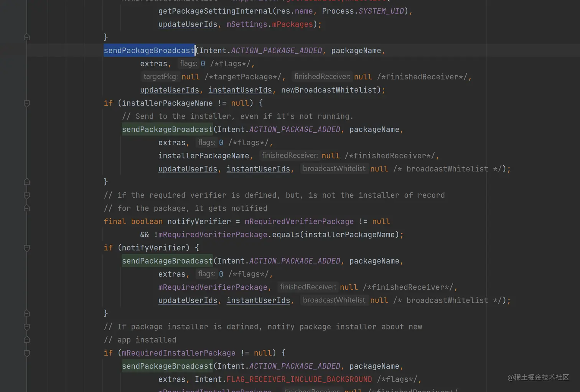Click fold end marker beside '// app installed' line

point(27,340)
